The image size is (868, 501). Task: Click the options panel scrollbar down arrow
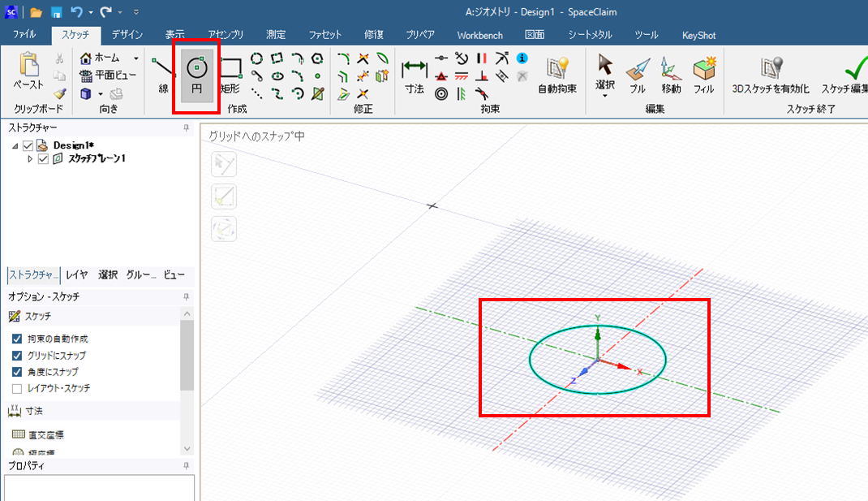pyautogui.click(x=187, y=449)
